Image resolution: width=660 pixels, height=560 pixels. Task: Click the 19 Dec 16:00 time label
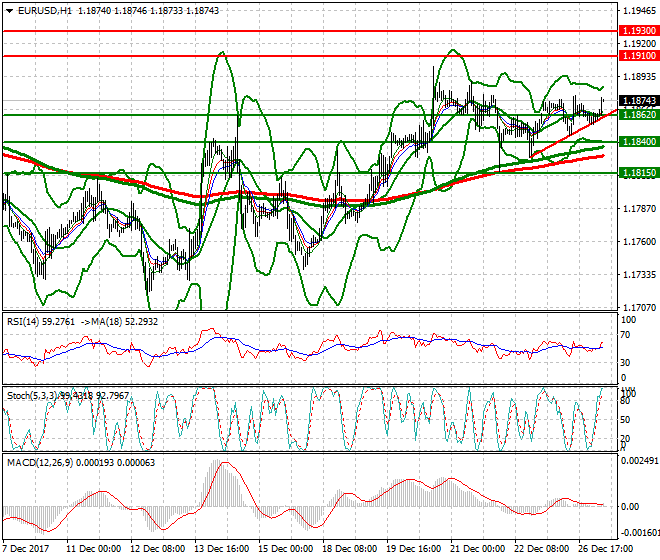[x=413, y=549]
